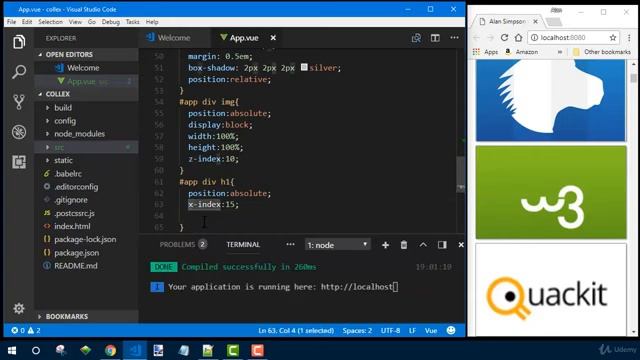
Task: Go to home page in Chrome
Action: 518,38
